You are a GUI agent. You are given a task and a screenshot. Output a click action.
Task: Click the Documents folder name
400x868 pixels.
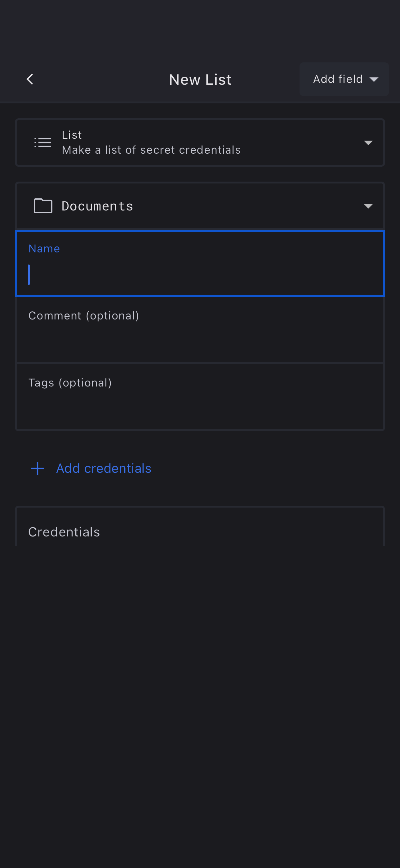click(97, 206)
